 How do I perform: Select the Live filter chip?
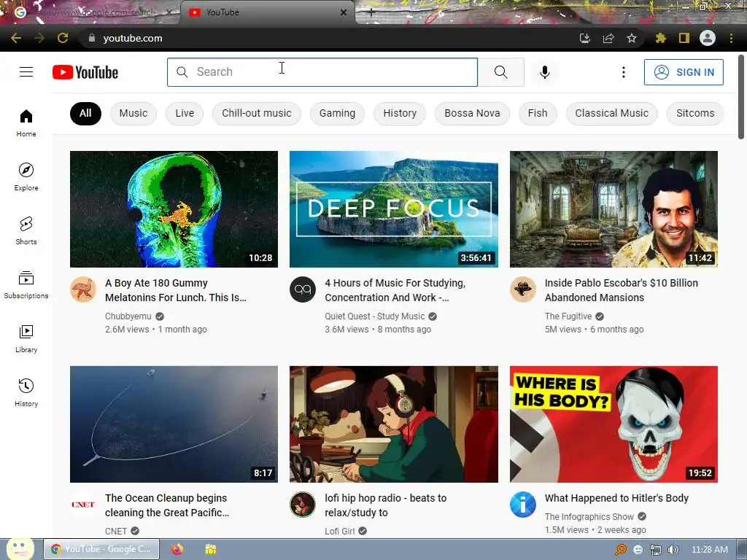(x=185, y=113)
